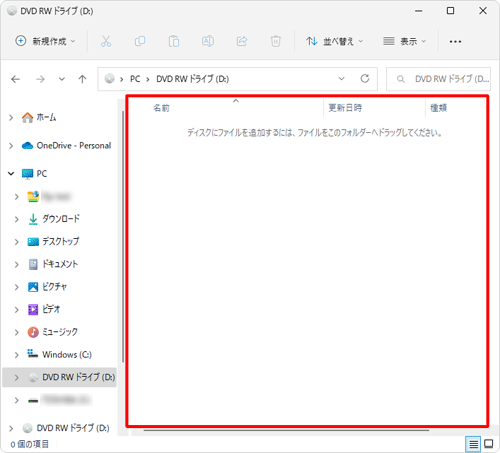Collapse the PC tree node
This screenshot has height=453, width=500.
(x=11, y=174)
